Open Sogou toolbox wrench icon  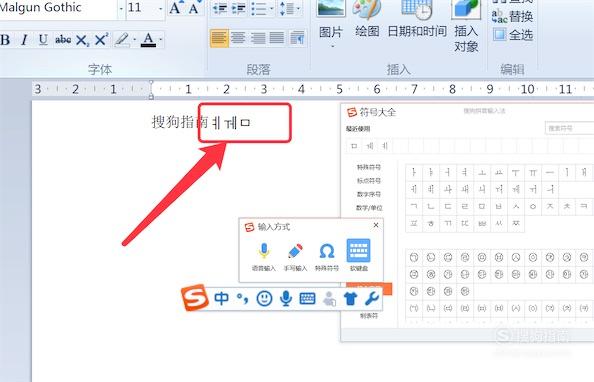pos(372,299)
